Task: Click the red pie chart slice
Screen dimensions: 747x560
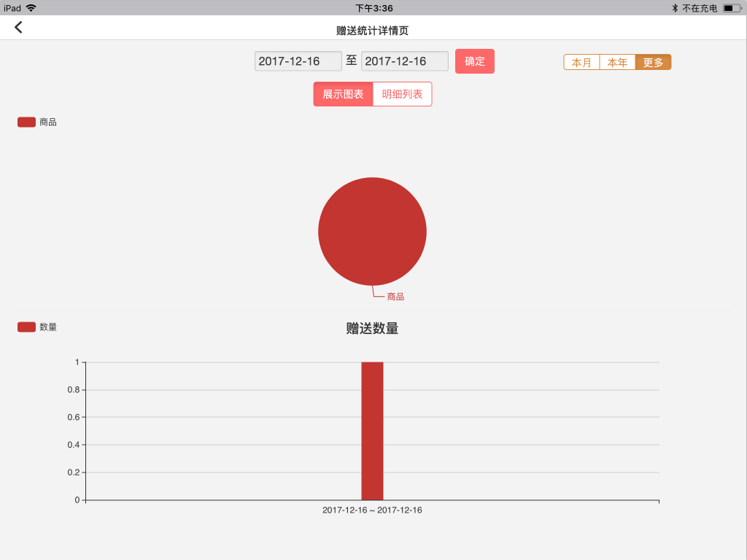Action: click(x=372, y=231)
